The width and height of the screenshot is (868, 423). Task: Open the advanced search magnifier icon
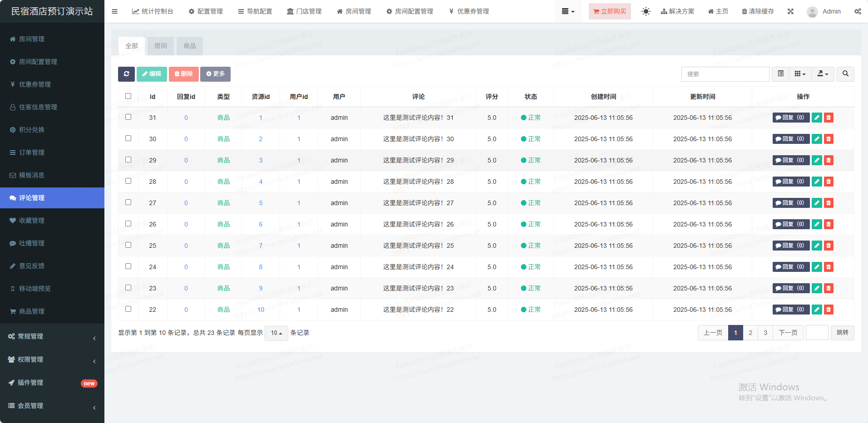[x=845, y=74]
